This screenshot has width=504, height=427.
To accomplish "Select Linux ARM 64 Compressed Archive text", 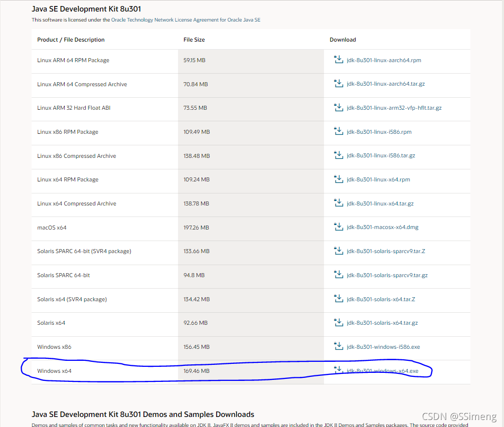I will [x=82, y=85].
